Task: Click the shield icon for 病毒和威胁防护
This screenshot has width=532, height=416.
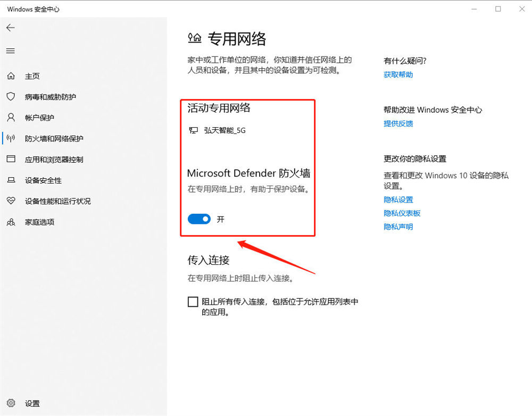Action: pyautogui.click(x=11, y=97)
